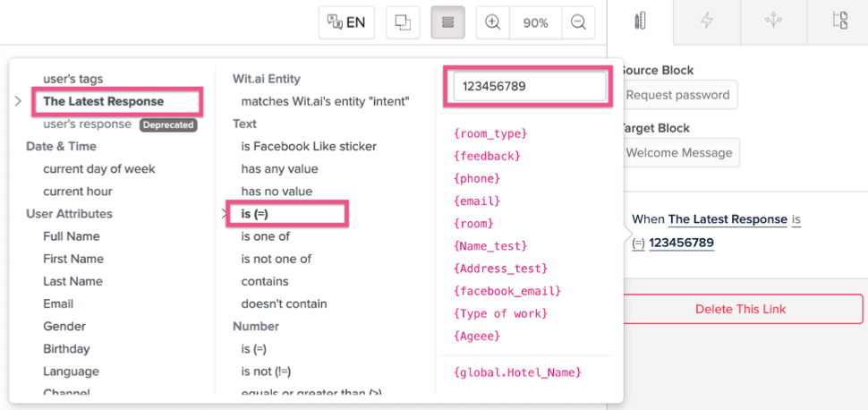Screen dimensions: 868x410
Task: Click the zoom in magnifier icon
Action: tap(492, 22)
